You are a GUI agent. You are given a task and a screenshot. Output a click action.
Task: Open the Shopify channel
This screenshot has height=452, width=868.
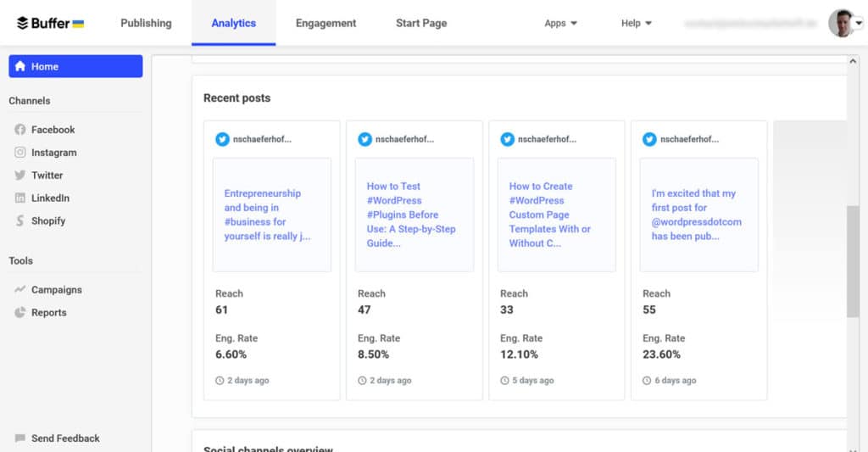click(48, 220)
